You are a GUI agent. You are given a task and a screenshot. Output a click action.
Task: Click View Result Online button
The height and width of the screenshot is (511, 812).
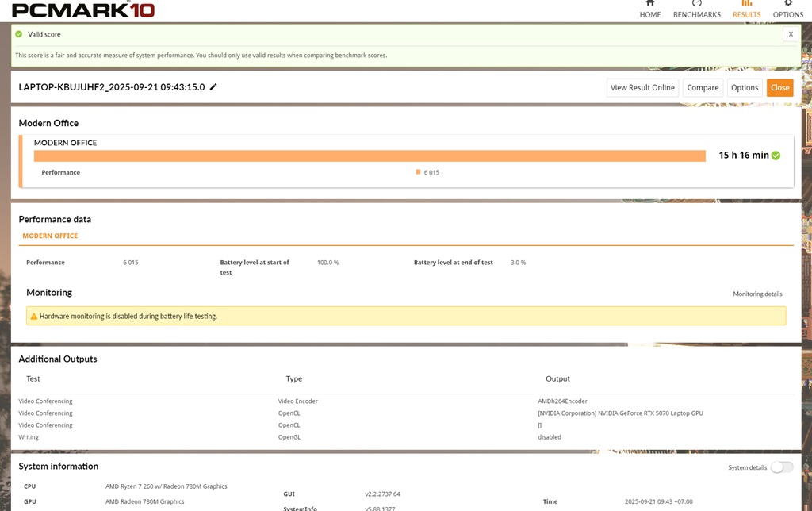642,88
